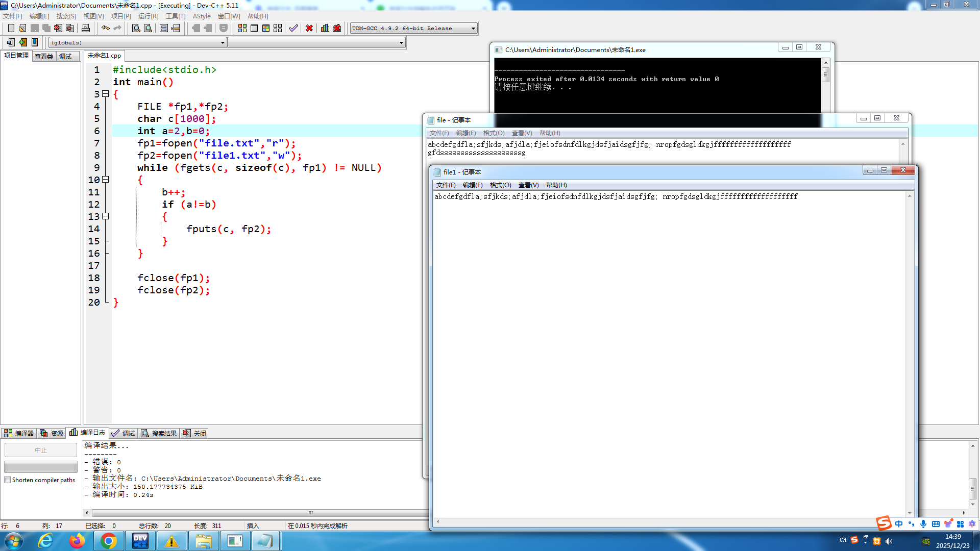Click the New file toolbar icon

[11, 28]
